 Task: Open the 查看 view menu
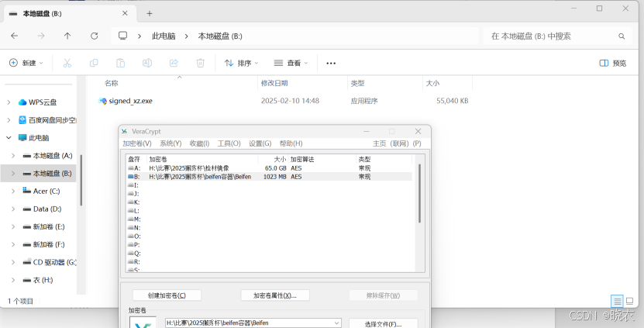coord(291,63)
